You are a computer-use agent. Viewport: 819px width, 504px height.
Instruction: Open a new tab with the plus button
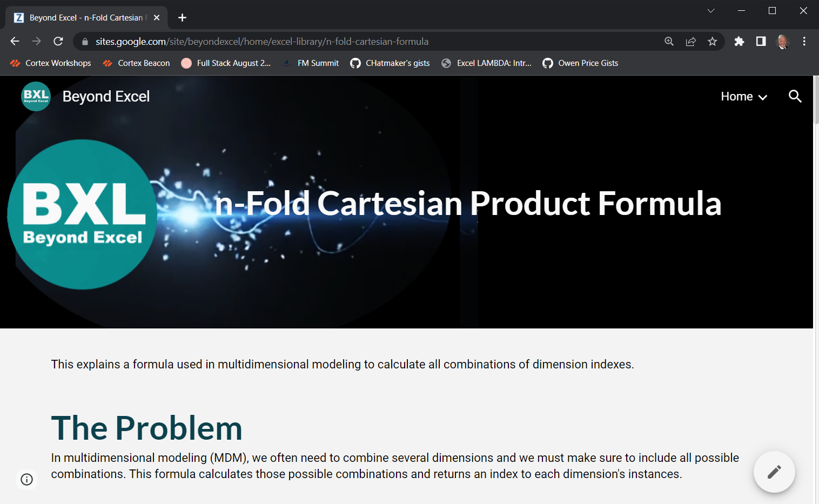(x=182, y=18)
